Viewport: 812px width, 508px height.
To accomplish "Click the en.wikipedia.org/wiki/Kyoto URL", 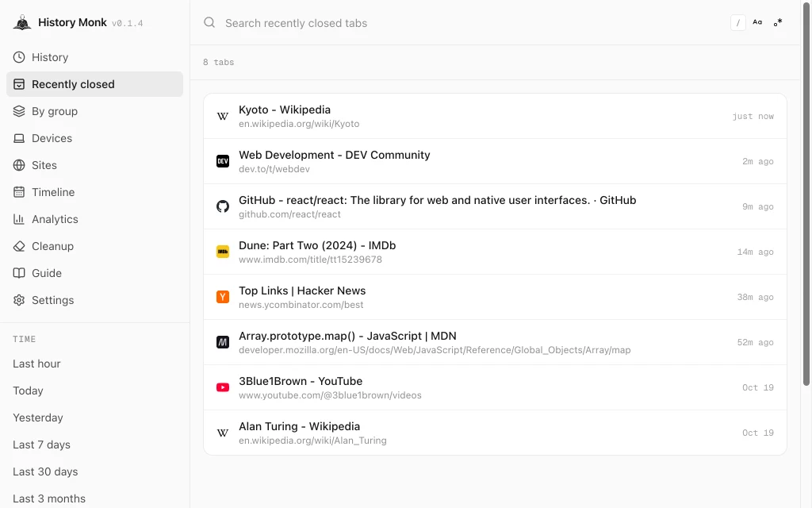I will click(x=299, y=124).
